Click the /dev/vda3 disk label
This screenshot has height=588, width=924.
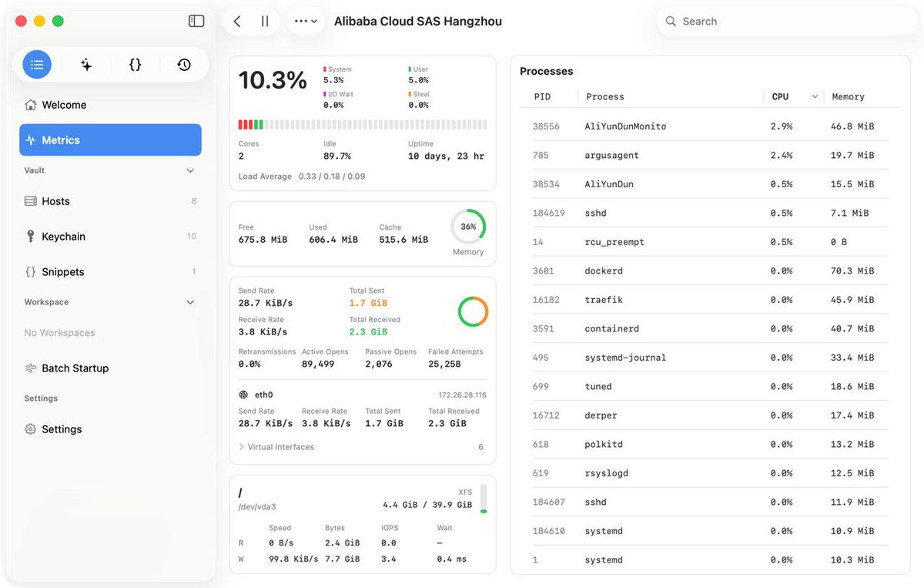257,507
